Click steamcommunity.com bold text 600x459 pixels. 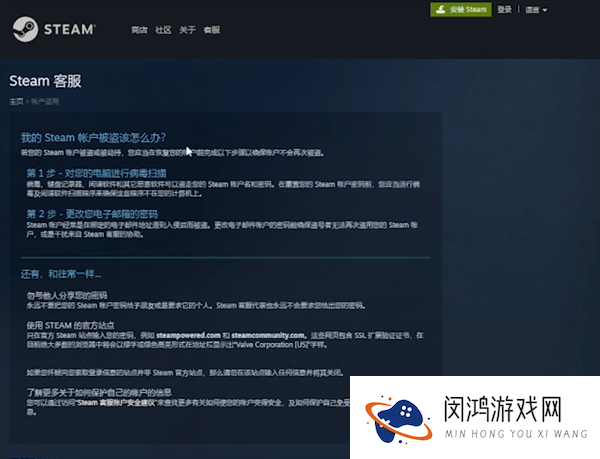coord(268,335)
